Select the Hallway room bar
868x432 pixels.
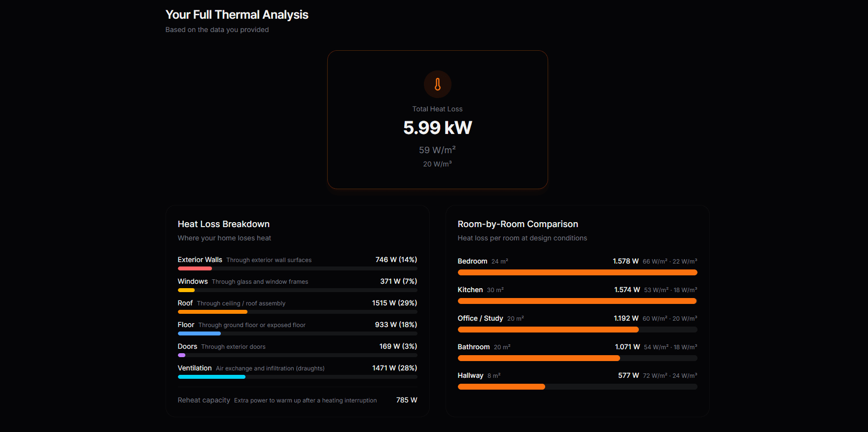[501, 387]
